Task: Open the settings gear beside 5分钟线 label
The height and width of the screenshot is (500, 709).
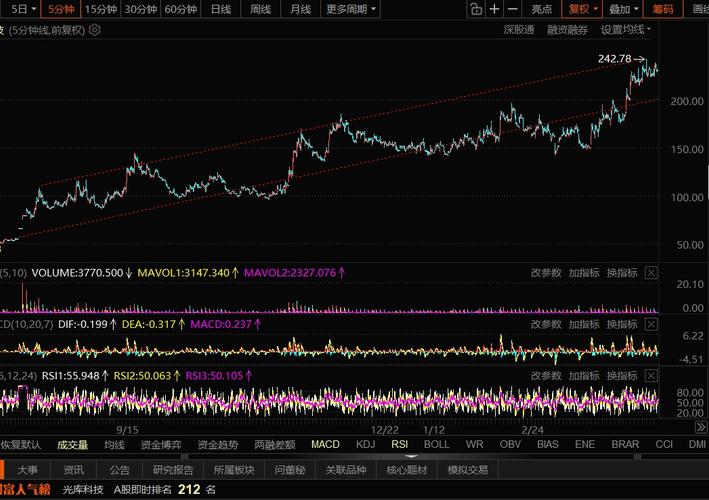Action: pyautogui.click(x=95, y=29)
